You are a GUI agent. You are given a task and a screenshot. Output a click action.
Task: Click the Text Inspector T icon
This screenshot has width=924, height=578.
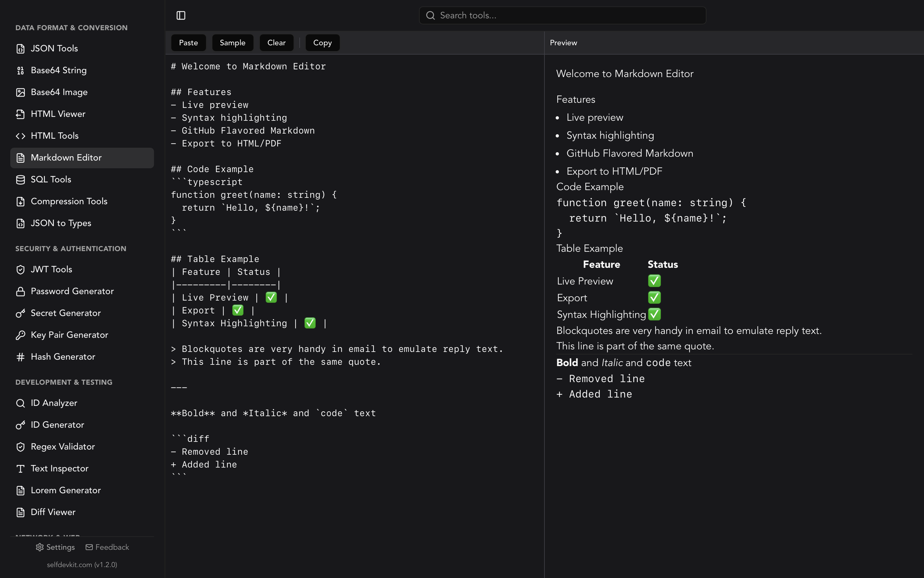tap(21, 468)
